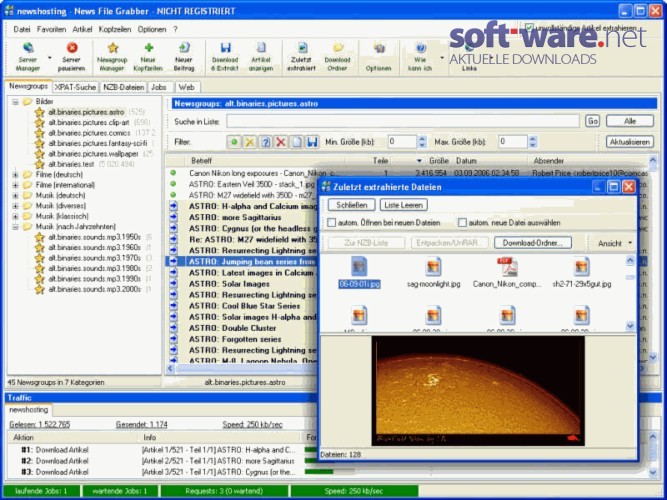Click the Neue Kopfzeilen plus icon
Screen dimensions: 667x500
tap(148, 48)
